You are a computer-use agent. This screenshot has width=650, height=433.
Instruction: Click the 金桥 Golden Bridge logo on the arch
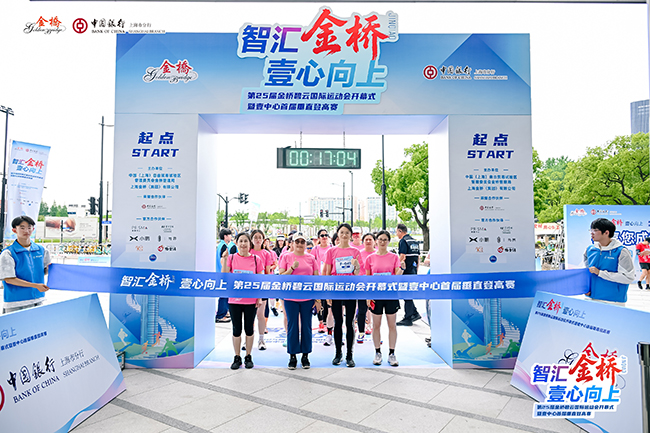170,72
